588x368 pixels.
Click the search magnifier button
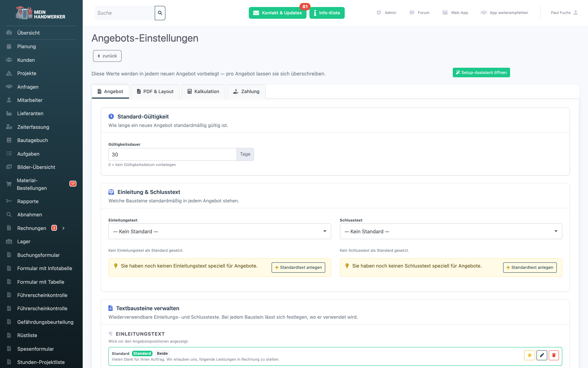pyautogui.click(x=160, y=13)
